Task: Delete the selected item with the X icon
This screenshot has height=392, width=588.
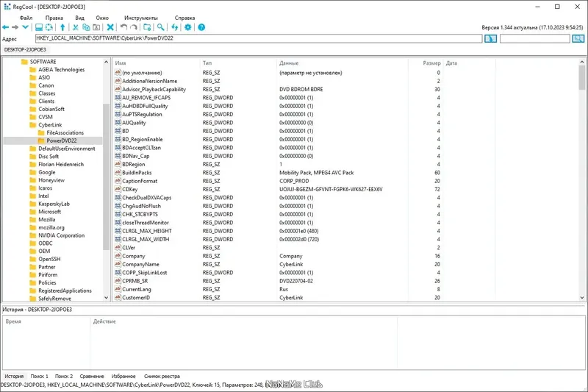Action: (110, 27)
